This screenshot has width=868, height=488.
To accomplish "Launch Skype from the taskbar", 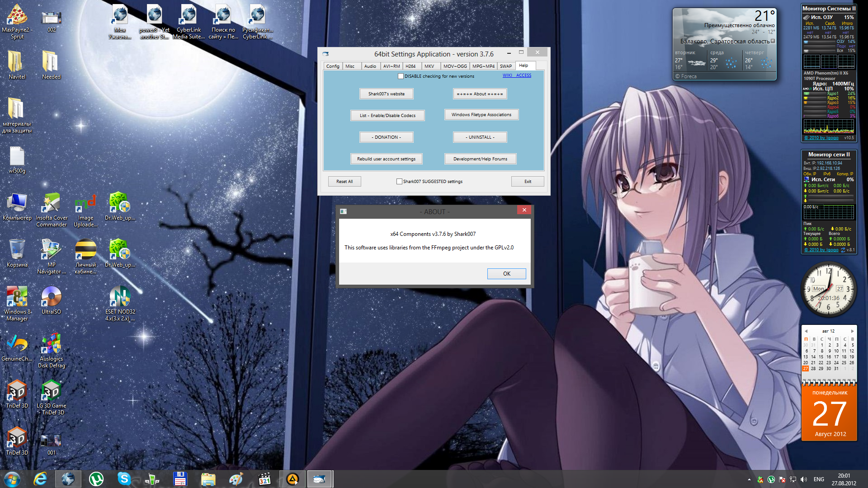I will (x=124, y=479).
